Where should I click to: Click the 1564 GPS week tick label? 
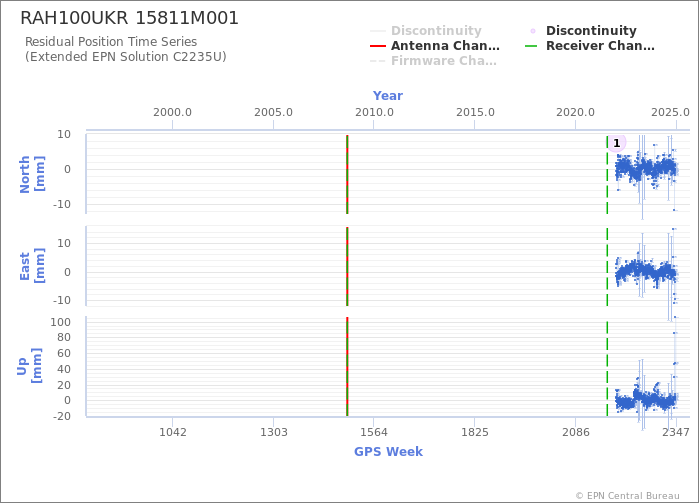pyautogui.click(x=374, y=432)
